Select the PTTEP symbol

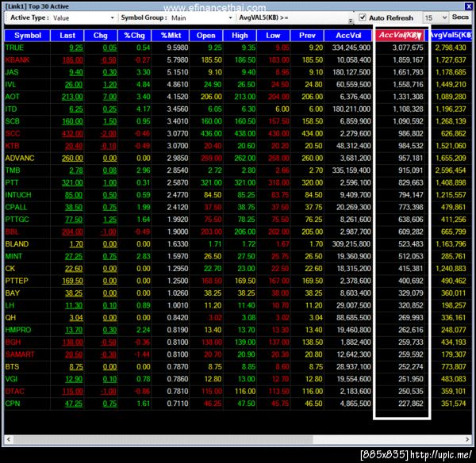click(17, 281)
